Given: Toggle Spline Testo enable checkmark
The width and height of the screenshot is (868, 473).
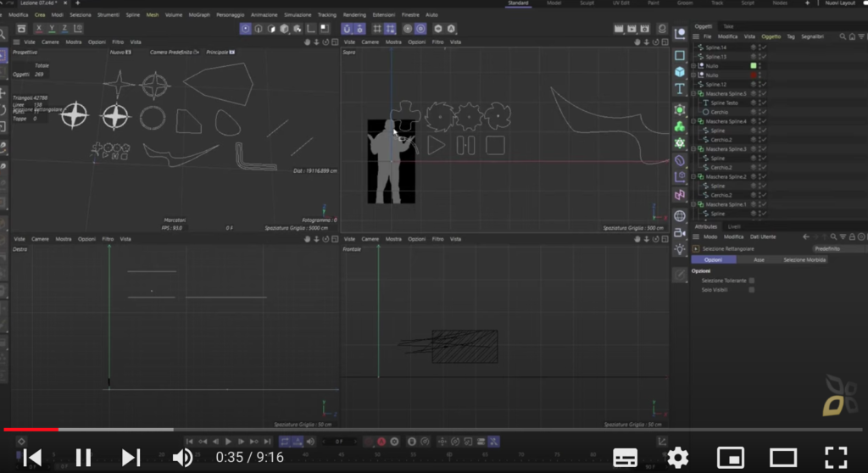Looking at the screenshot, I should [764, 103].
